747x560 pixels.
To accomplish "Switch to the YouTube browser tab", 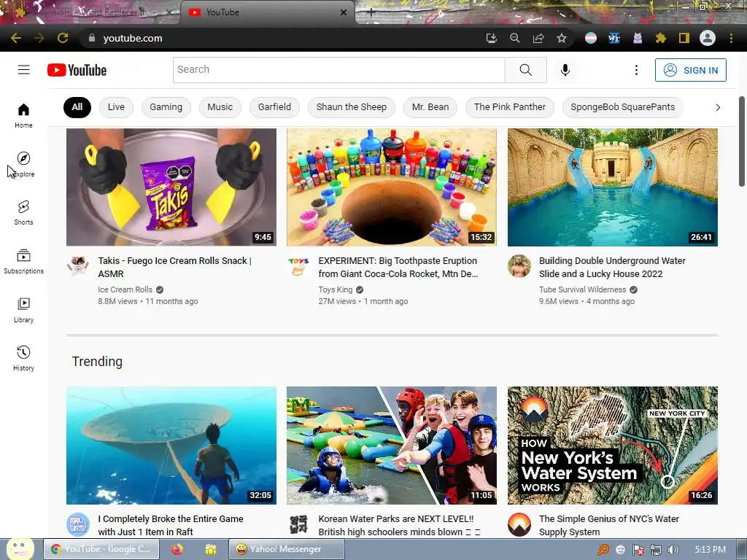I will (x=267, y=12).
